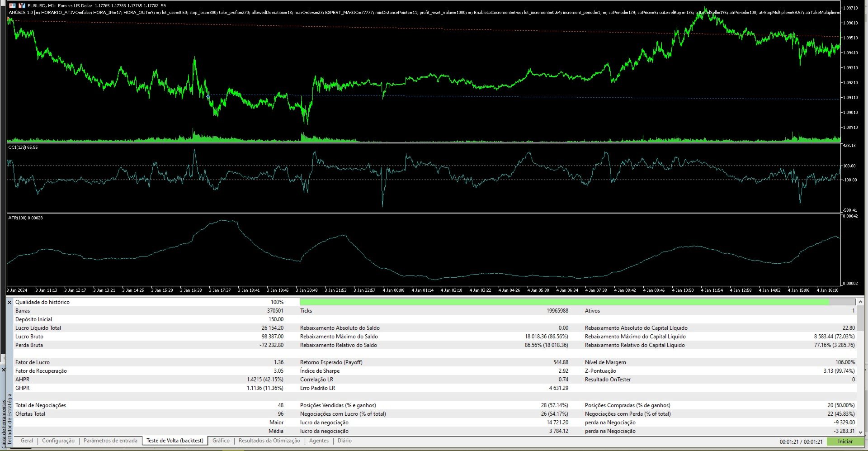Switch to the Configuração tab

tap(58, 441)
